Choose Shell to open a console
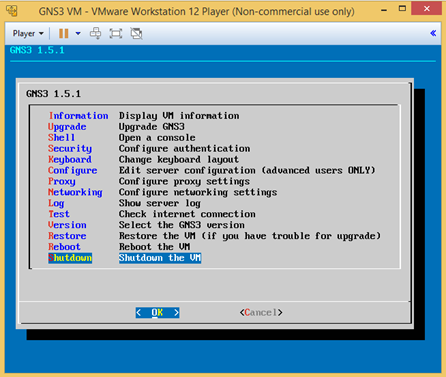 pyautogui.click(x=61, y=138)
